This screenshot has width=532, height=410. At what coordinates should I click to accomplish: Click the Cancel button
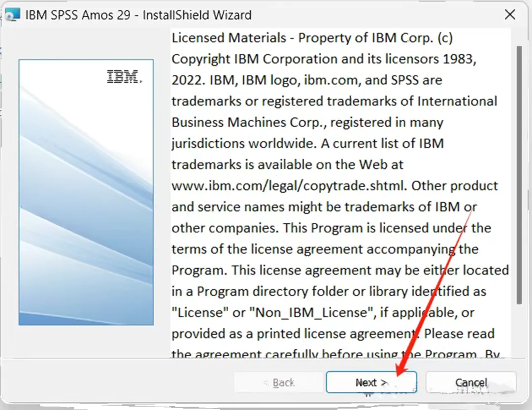pyautogui.click(x=471, y=382)
